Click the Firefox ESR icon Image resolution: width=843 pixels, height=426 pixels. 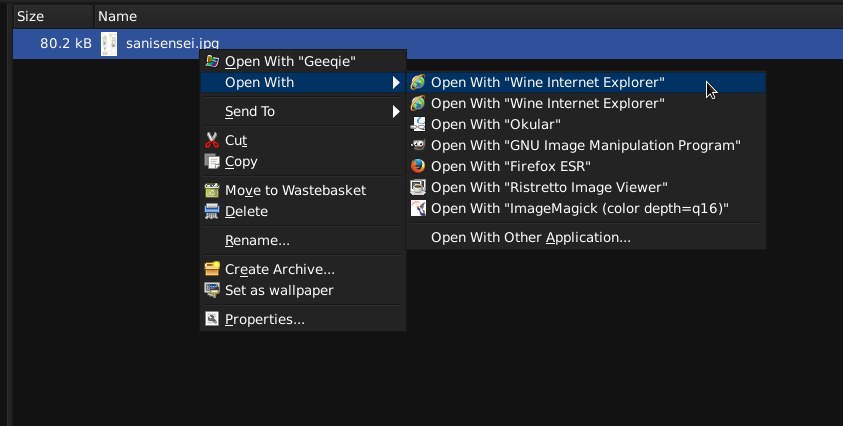click(x=417, y=166)
